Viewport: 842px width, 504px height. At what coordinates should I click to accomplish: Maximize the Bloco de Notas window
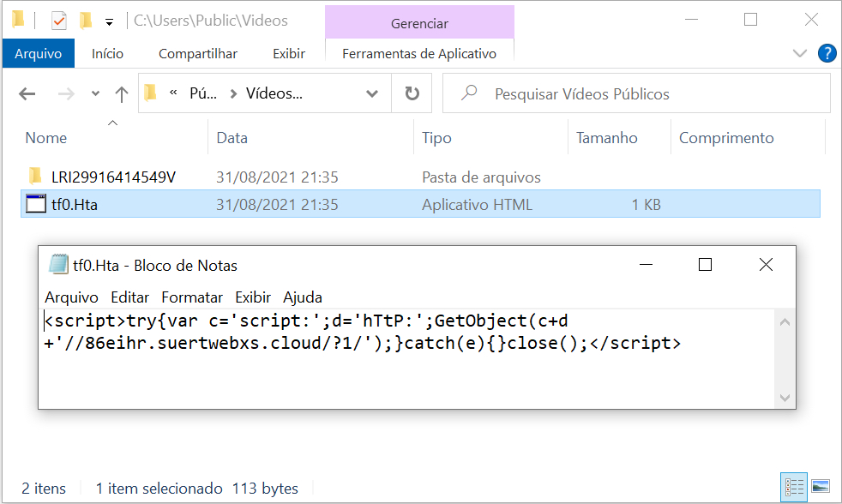[x=705, y=265]
